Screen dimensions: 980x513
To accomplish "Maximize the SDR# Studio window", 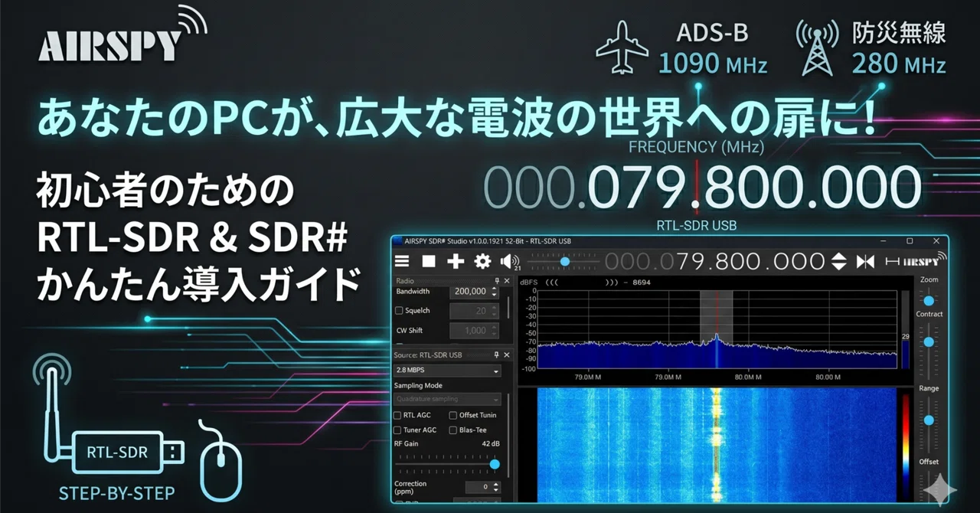I will (910, 241).
